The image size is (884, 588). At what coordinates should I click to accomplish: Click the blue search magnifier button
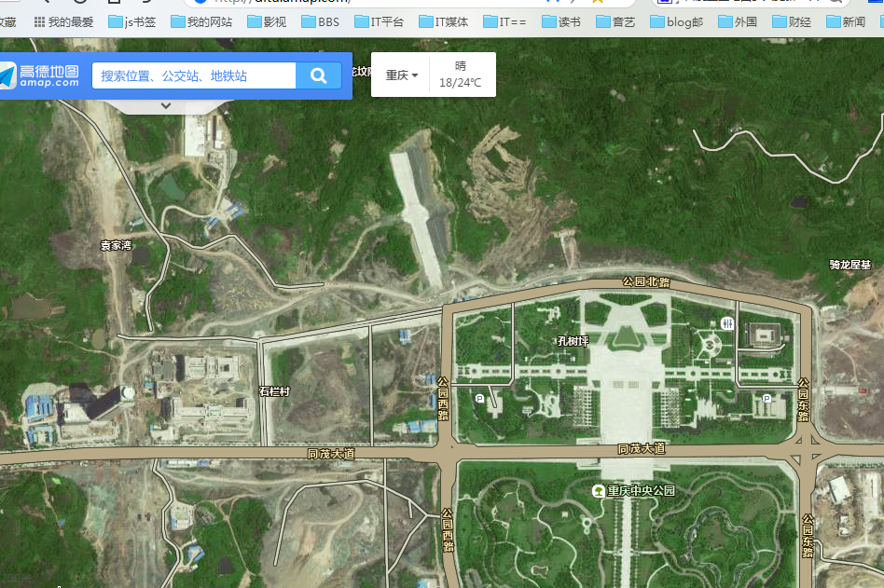(319, 76)
